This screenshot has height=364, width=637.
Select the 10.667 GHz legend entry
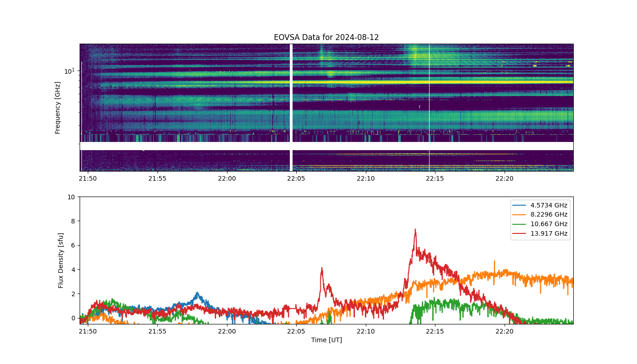point(540,224)
